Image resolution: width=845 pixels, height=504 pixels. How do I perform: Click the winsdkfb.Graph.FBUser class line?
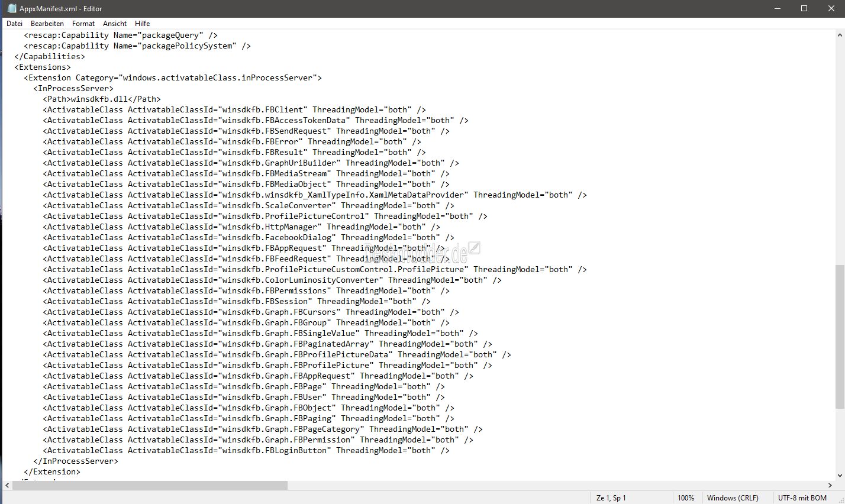244,397
